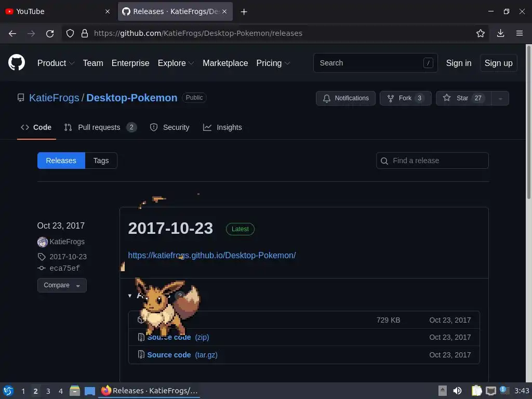532x399 pixels.
Task: Click the 729 KB asset size text
Action: [388, 320]
